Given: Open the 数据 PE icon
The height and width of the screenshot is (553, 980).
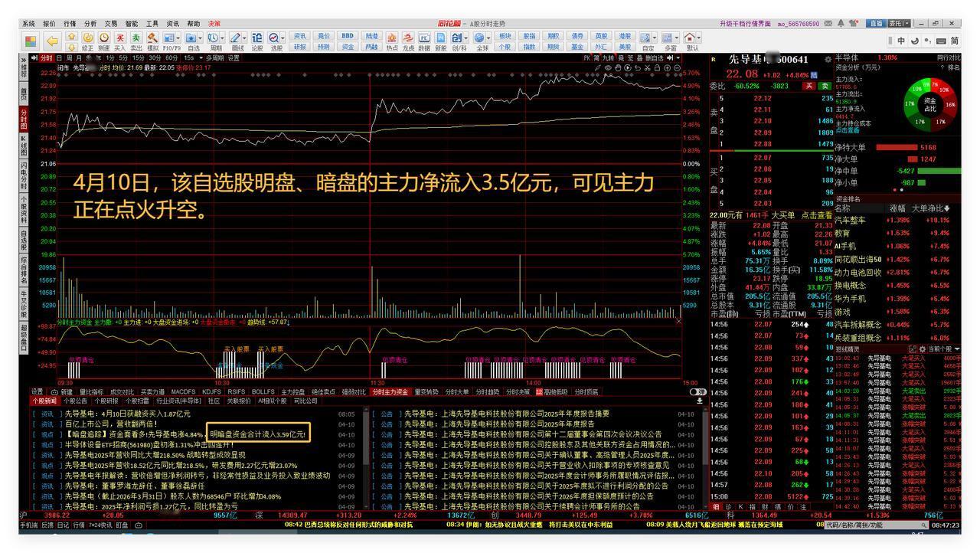Looking at the screenshot, I should click(x=424, y=38).
